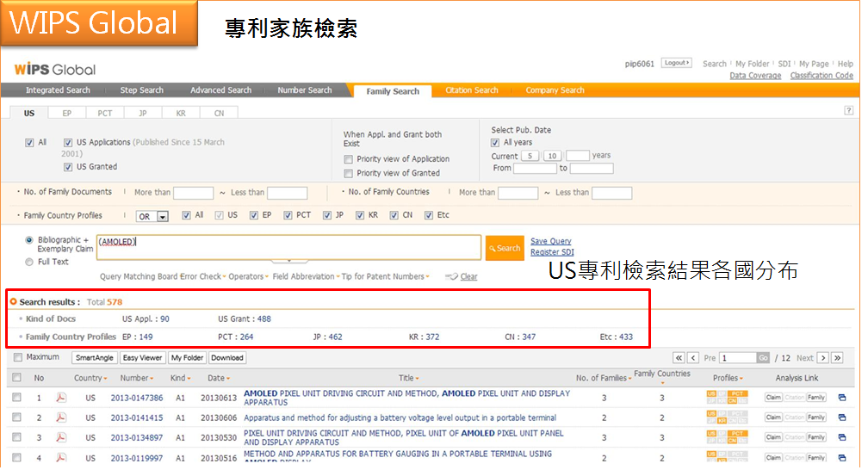Go to next results page arrow
Image resolution: width=868 pixels, height=470 pixels.
(823, 358)
